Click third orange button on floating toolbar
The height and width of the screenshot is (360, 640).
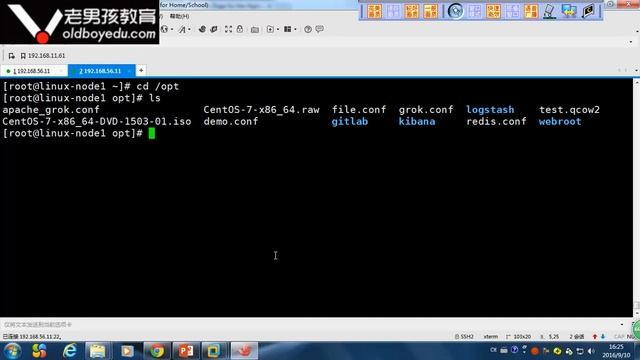click(411, 11)
